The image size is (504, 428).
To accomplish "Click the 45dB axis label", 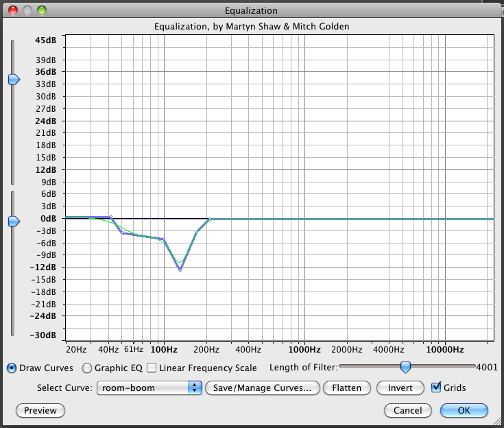I will tap(46, 40).
